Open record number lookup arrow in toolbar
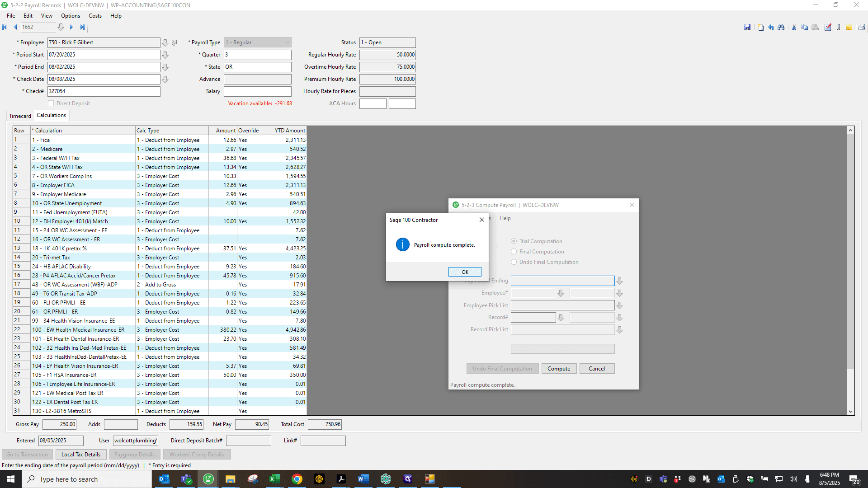The height and width of the screenshot is (488, 868). pos(61,27)
